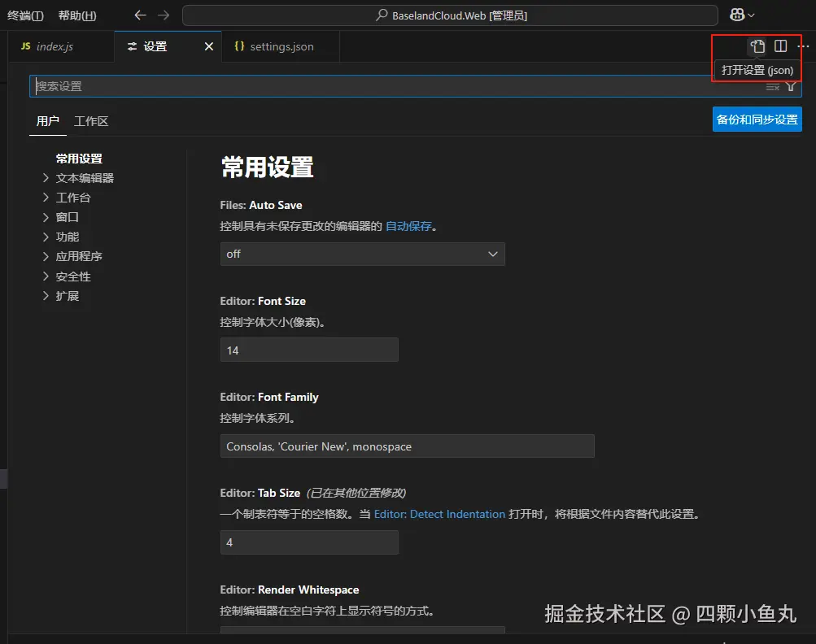Click the 备份和同步设置 button
Screen dimensions: 816x644
tap(757, 119)
